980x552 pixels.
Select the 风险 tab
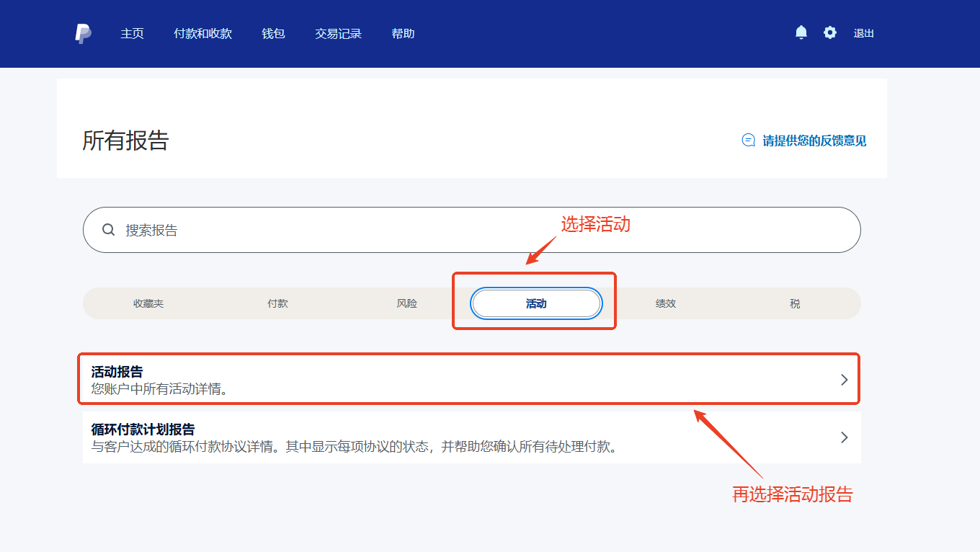click(407, 303)
